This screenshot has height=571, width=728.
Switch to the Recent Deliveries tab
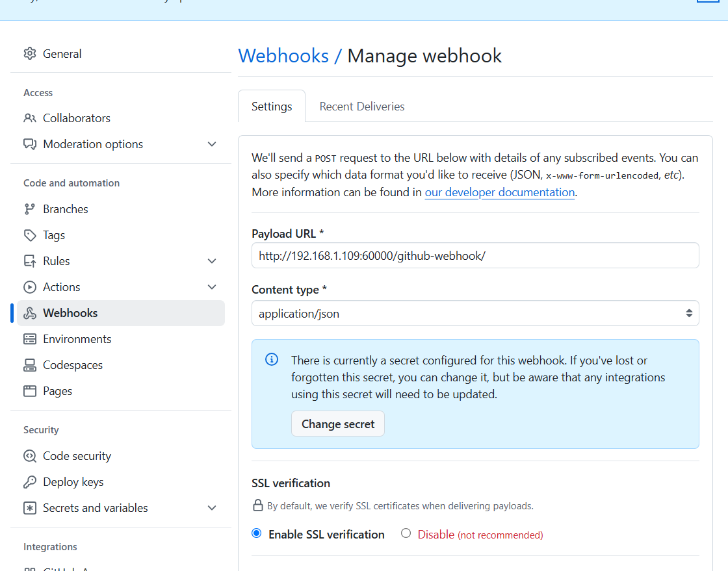coord(361,106)
